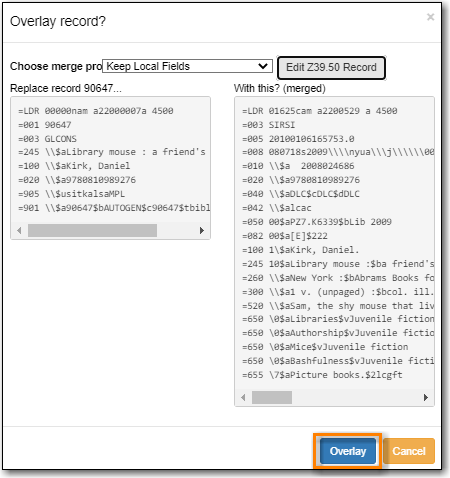Click the =050 PZ7.K6339 call number line
The image size is (450, 478).
click(x=317, y=222)
